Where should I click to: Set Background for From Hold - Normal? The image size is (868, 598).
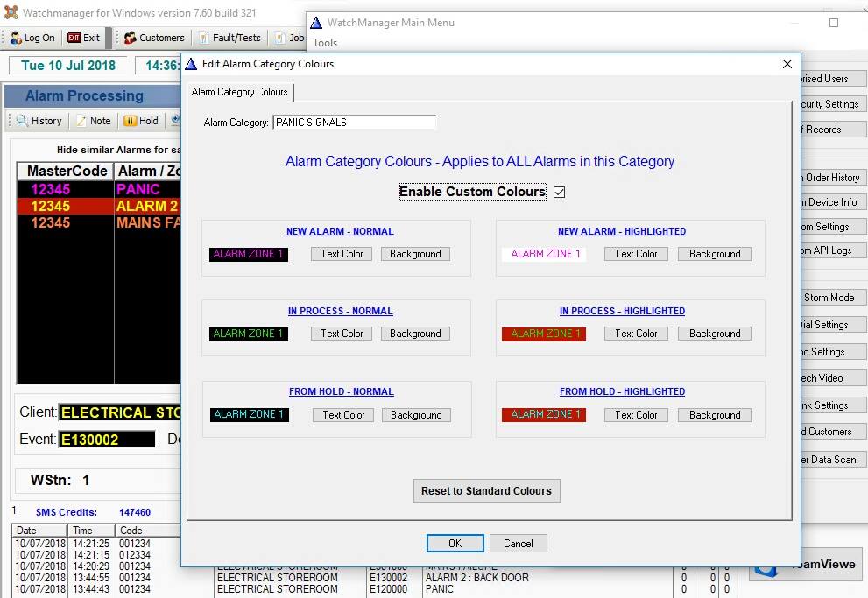click(416, 415)
